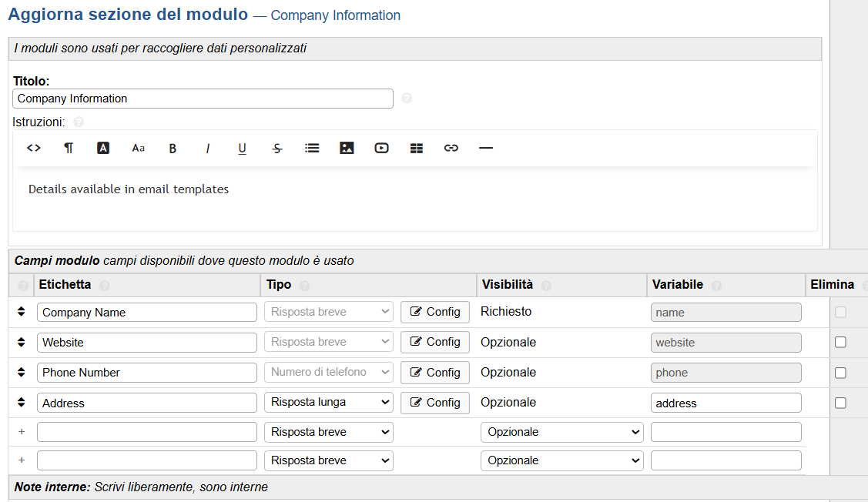
Task: Mark the Address field for deletion
Action: [840, 403]
